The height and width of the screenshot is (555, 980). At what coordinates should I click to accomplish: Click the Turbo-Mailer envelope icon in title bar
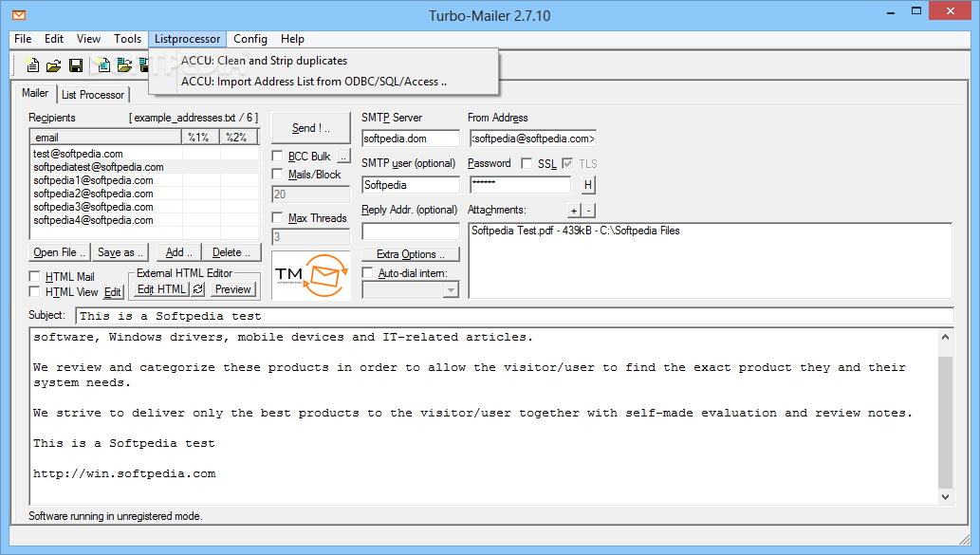[x=19, y=15]
